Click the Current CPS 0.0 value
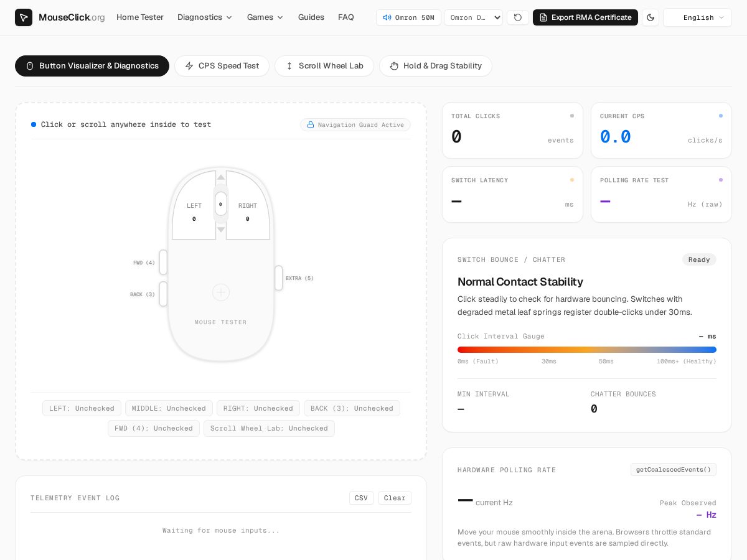The width and height of the screenshot is (747, 560). tap(616, 137)
